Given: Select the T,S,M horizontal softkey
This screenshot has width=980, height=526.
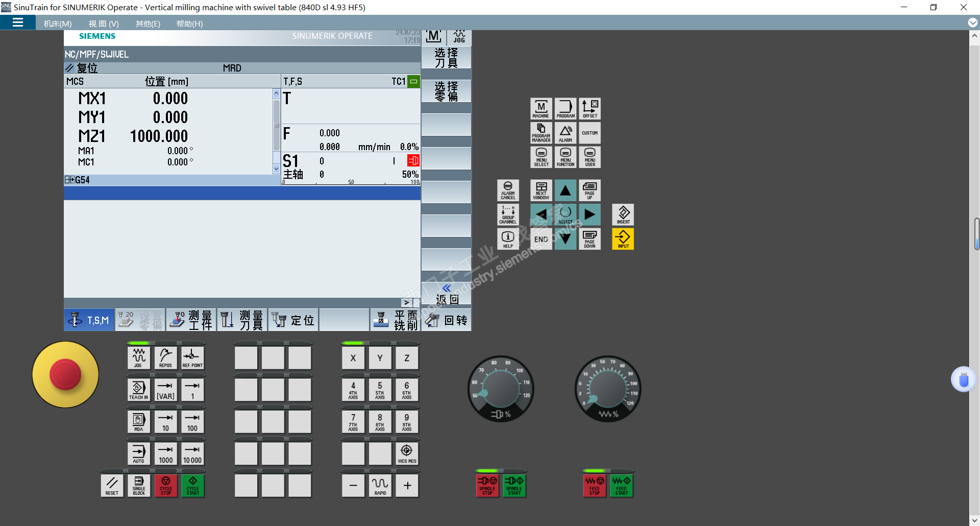Looking at the screenshot, I should tap(89, 320).
